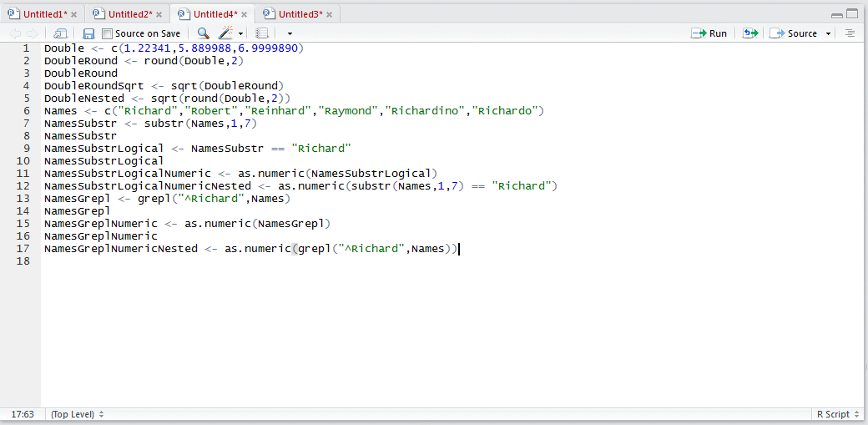Expand the code tools dropdown arrow
Viewport: 868px width, 425px height.
click(x=240, y=33)
